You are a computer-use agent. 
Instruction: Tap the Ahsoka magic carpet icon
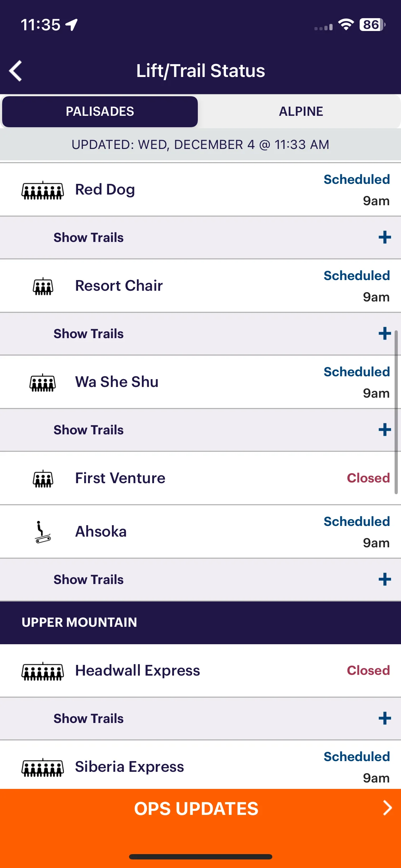(x=43, y=532)
